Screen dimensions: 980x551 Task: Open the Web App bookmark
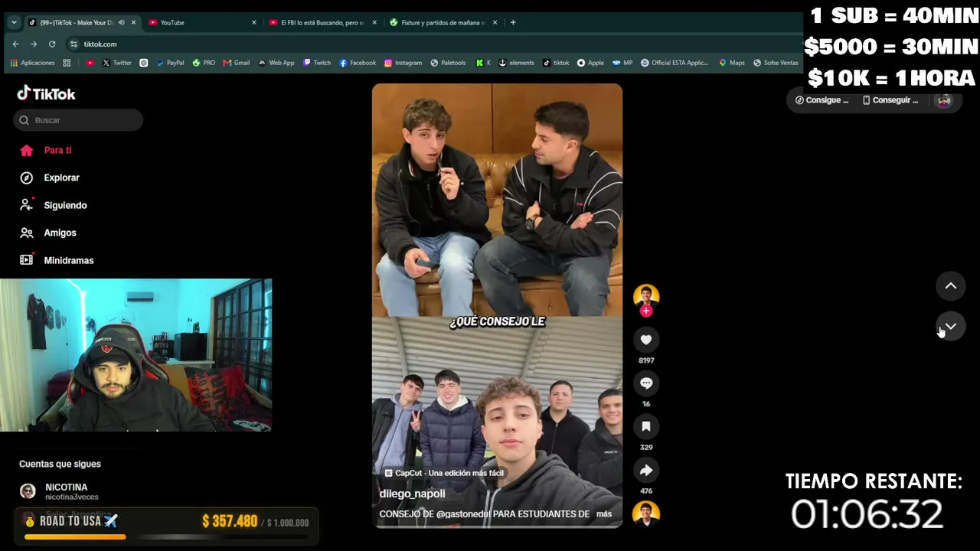[276, 63]
